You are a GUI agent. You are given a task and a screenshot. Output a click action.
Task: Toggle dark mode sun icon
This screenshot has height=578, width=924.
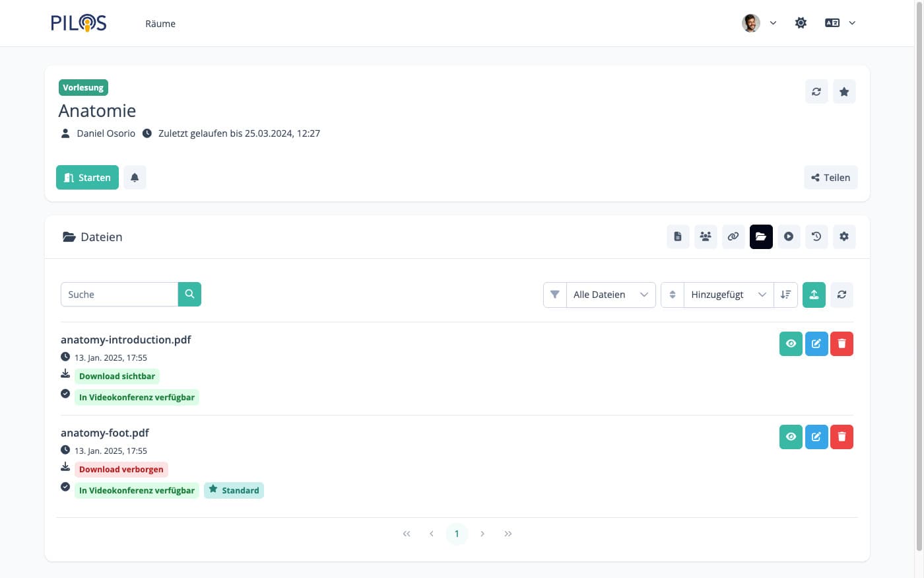(x=801, y=23)
